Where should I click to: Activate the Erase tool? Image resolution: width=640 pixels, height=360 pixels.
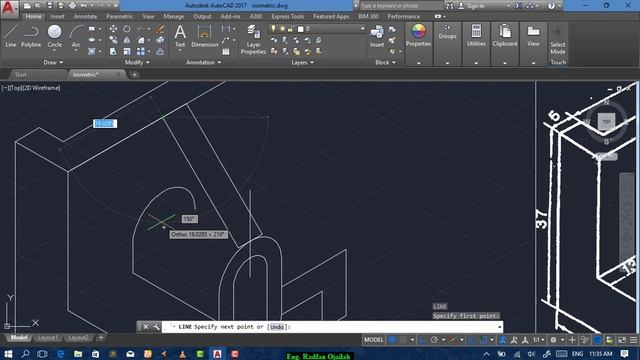pos(160,29)
